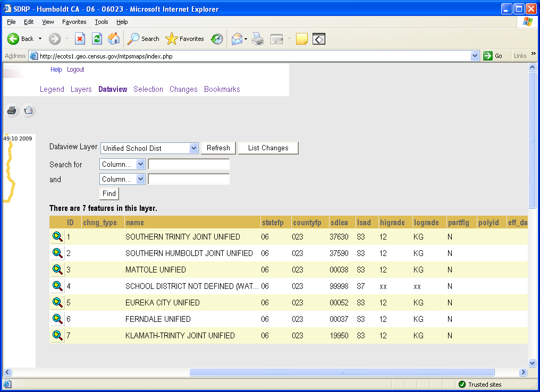Click the Logout link
The width and height of the screenshot is (540, 392).
click(75, 70)
